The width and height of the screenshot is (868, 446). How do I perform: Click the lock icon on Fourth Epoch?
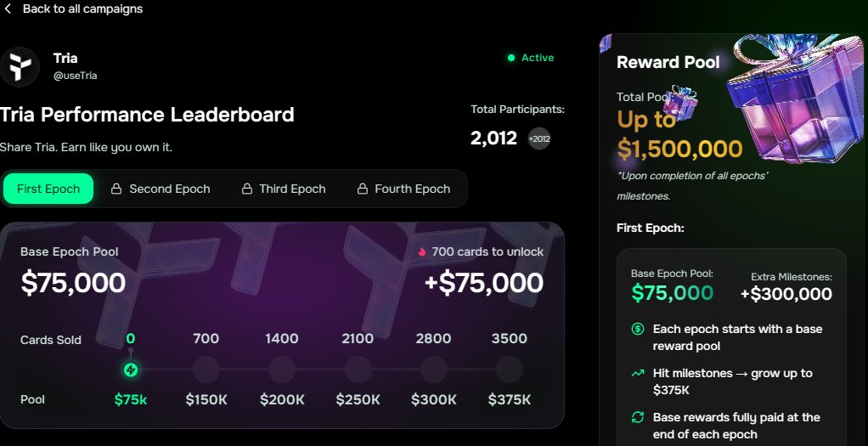[362, 189]
